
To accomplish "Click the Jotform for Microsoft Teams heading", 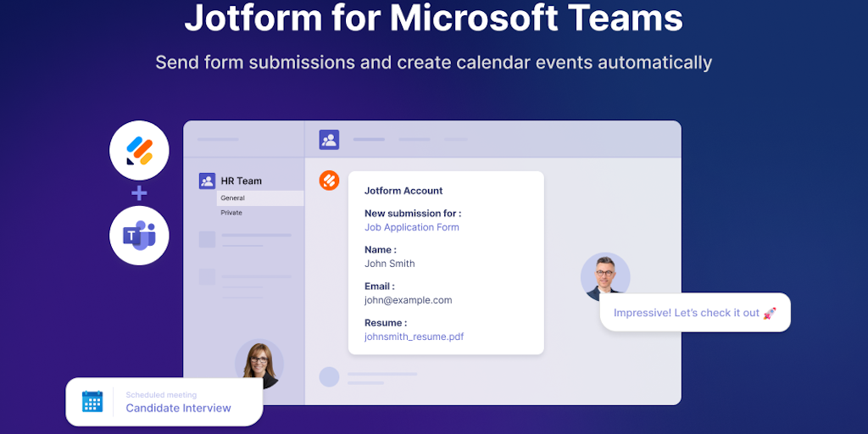I will click(x=433, y=18).
